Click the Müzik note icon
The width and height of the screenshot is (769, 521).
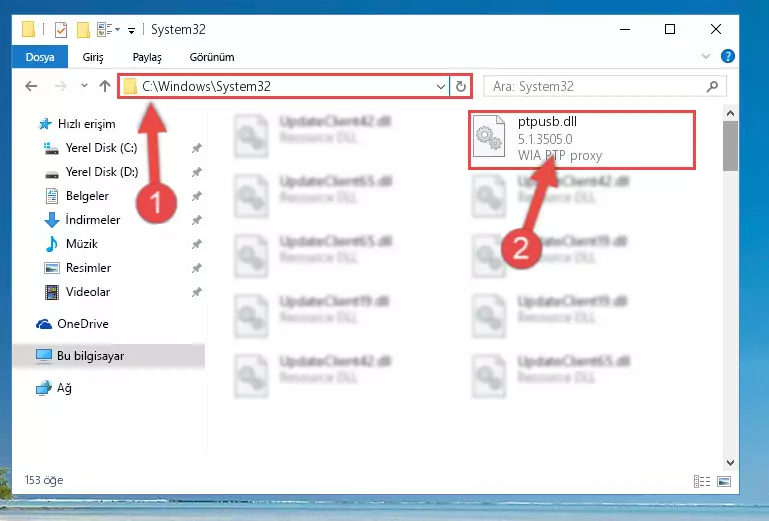coord(51,244)
